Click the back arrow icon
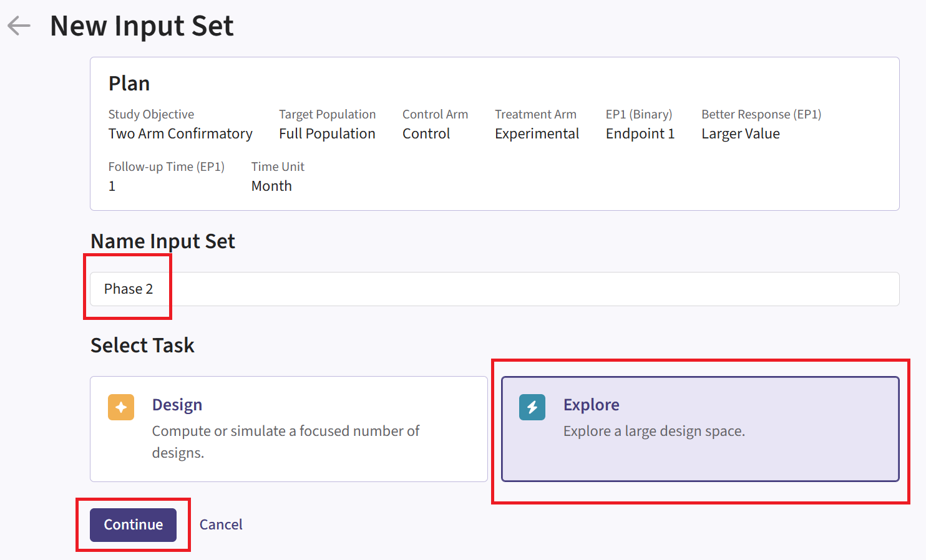Screen dimensions: 926x560 19,26
